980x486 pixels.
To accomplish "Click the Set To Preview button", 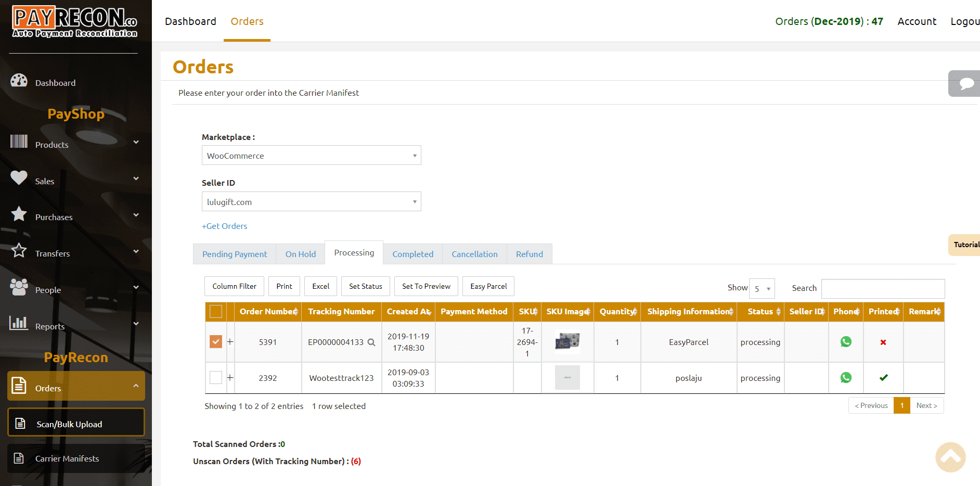I will click(x=426, y=286).
